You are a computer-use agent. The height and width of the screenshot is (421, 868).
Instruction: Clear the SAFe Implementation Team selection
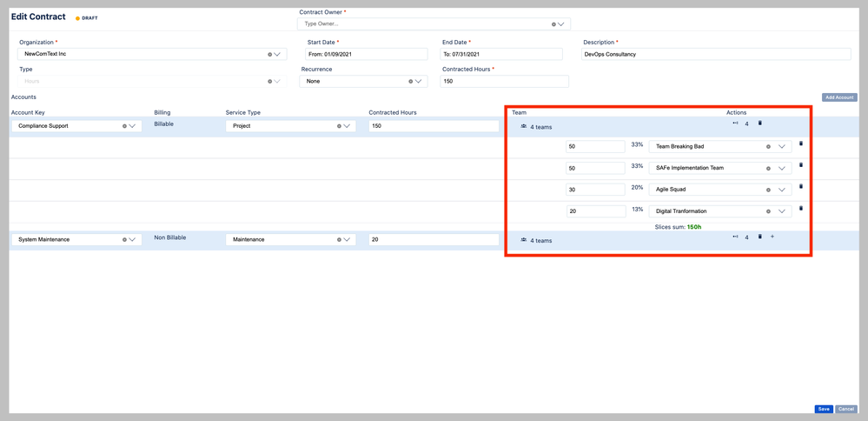768,168
